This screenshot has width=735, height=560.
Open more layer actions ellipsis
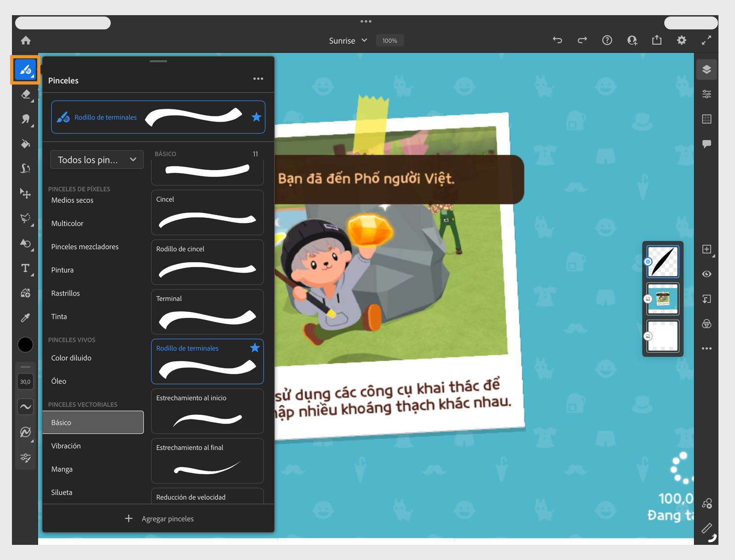point(707,349)
